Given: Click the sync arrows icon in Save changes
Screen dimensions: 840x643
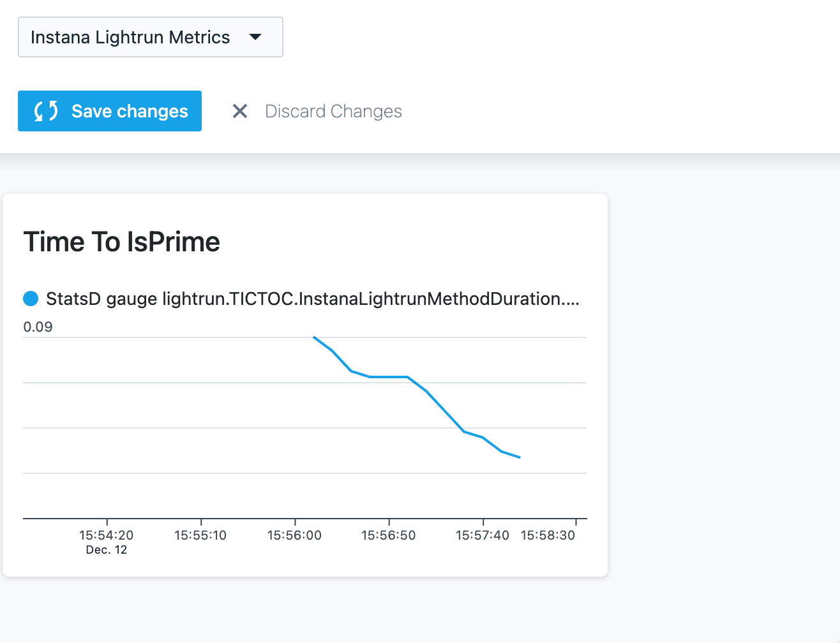Looking at the screenshot, I should coord(46,111).
